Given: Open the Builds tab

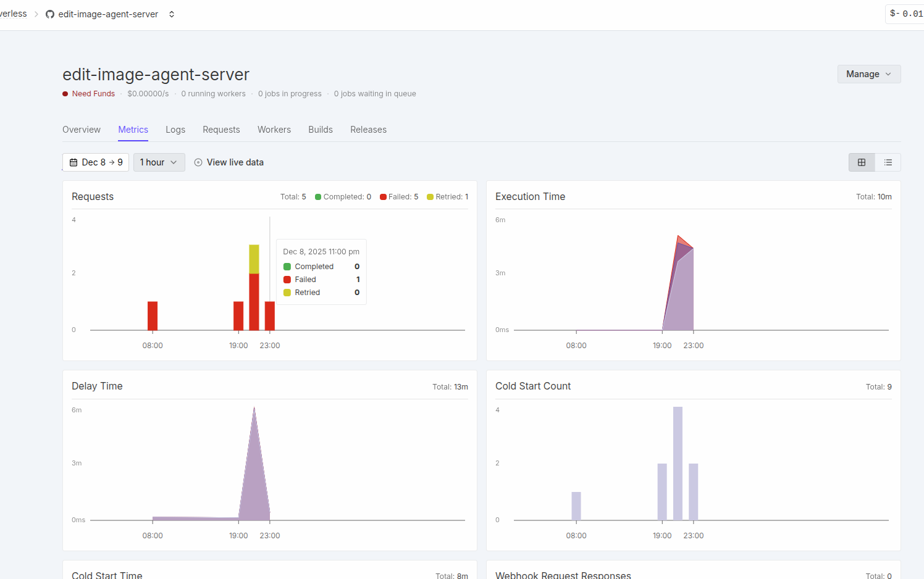Looking at the screenshot, I should [321, 130].
